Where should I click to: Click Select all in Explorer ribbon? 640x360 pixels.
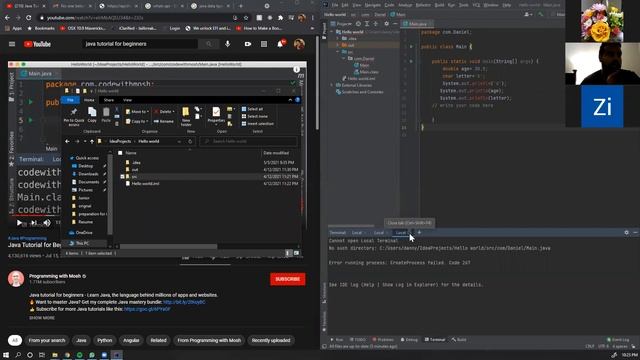[252, 109]
